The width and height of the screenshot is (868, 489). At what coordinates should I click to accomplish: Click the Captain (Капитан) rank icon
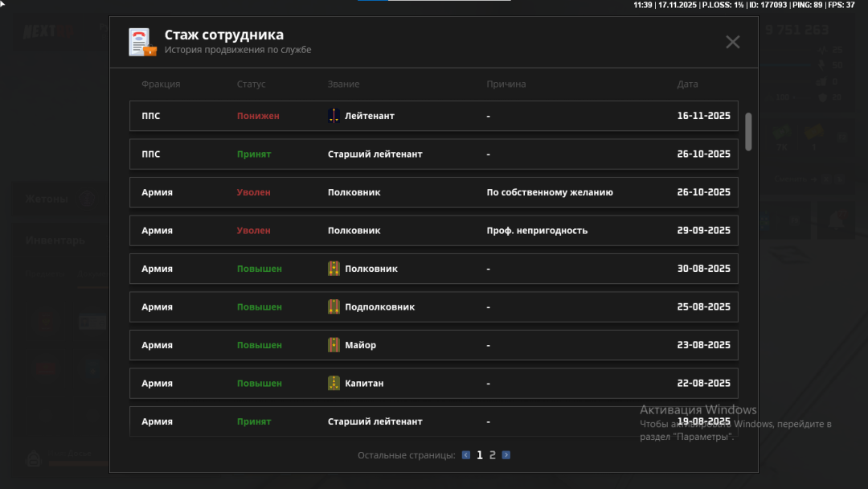(334, 384)
